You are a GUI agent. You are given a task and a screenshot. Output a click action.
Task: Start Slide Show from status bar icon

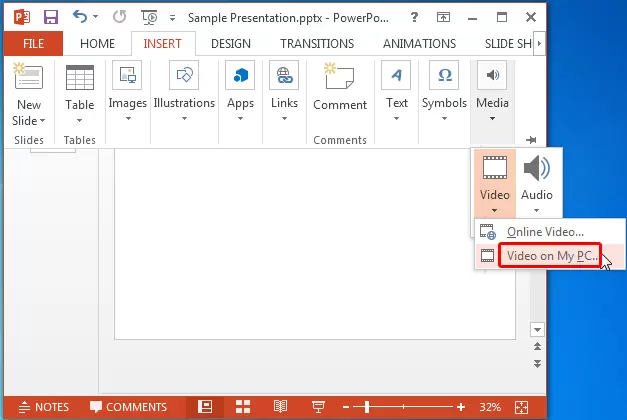click(317, 407)
